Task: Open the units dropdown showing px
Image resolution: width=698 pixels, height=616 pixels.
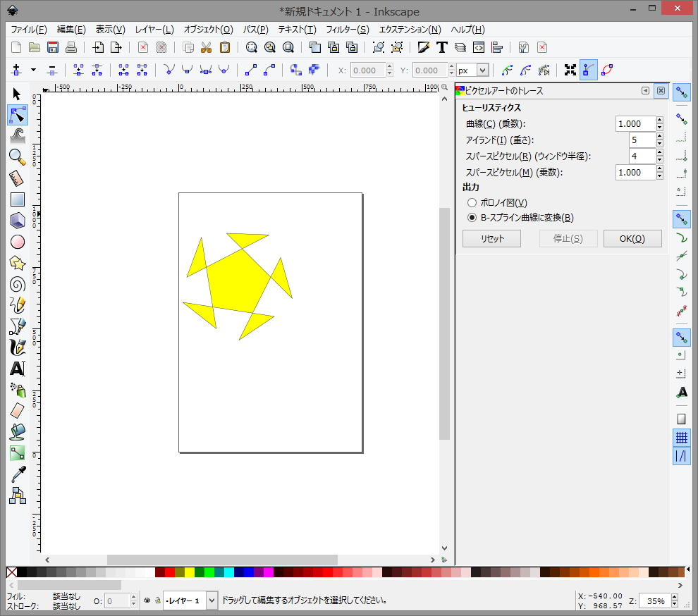Action: point(472,70)
